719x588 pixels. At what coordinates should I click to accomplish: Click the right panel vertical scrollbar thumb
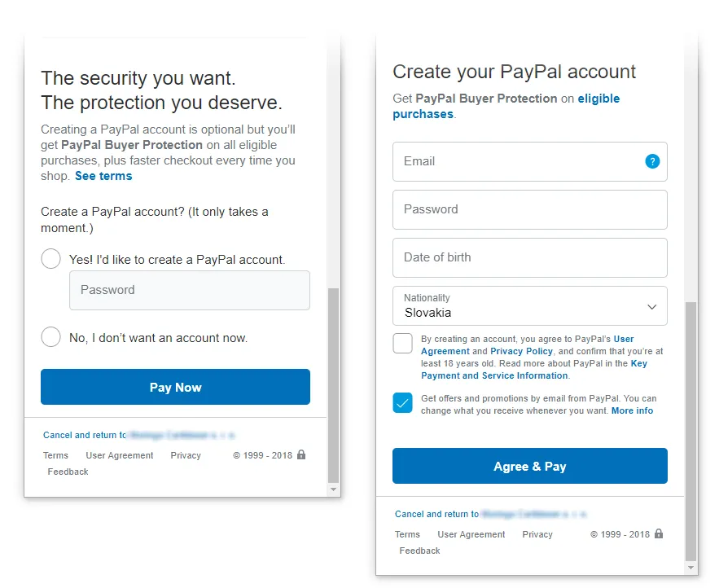[691, 423]
